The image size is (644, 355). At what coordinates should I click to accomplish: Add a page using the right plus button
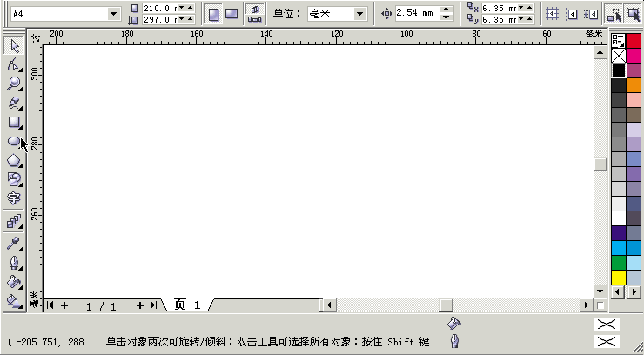coord(139,305)
